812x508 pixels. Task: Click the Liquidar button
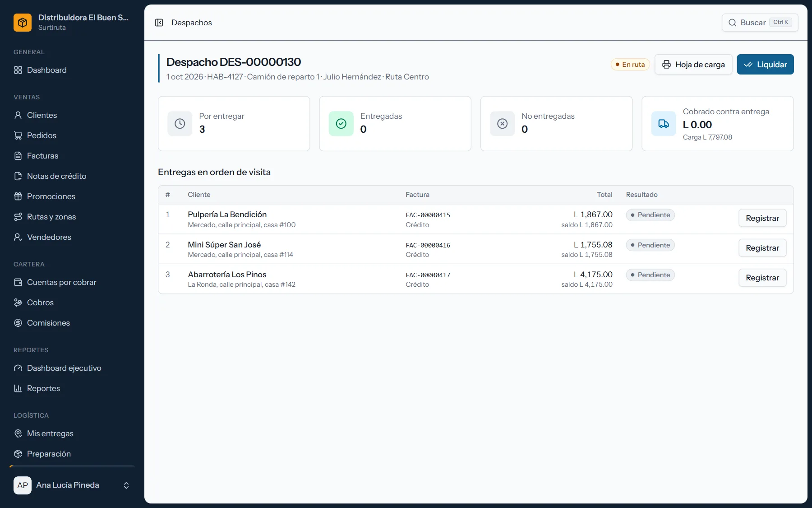pyautogui.click(x=766, y=65)
